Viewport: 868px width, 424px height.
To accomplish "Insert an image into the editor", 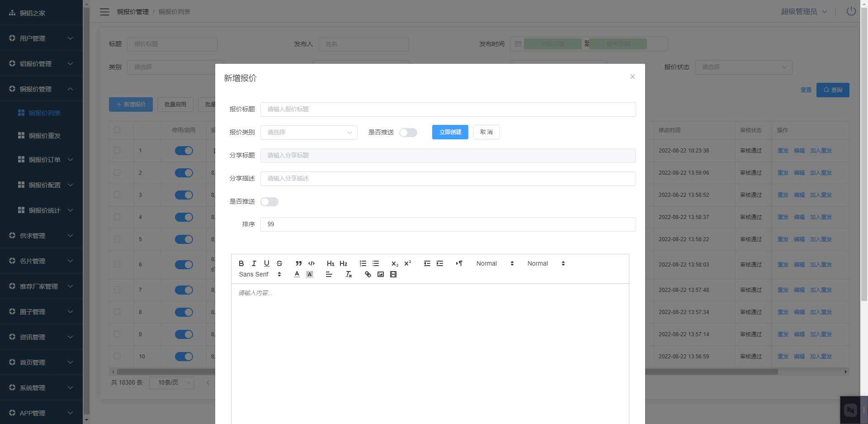I will (x=380, y=274).
